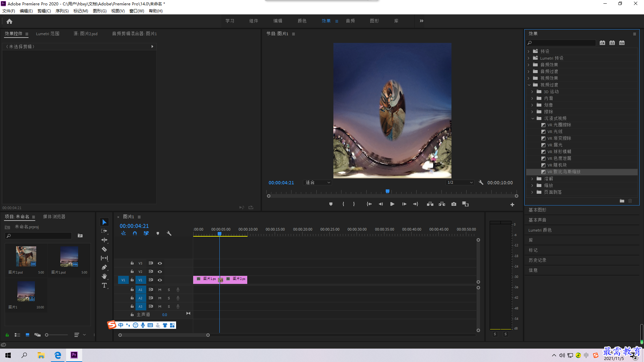
Task: Collapse the 视频过渡 folder
Action: pyautogui.click(x=529, y=85)
